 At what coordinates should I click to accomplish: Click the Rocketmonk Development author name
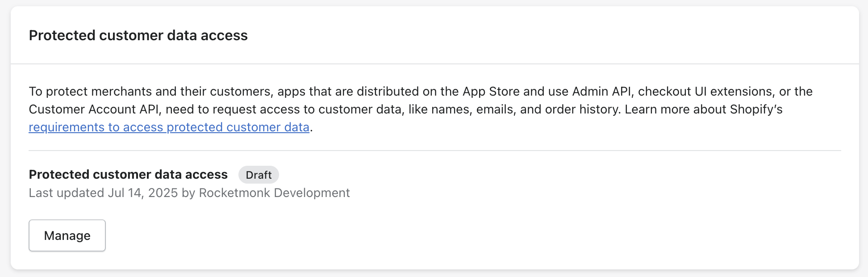274,193
